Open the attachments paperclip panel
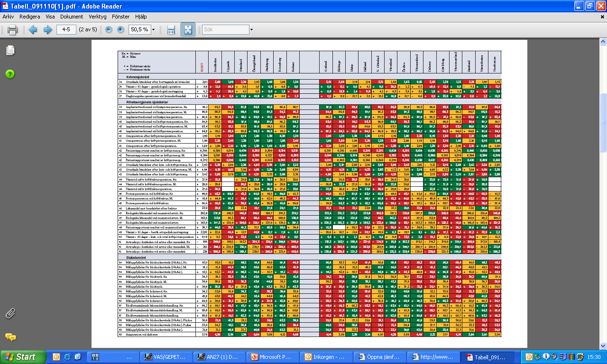This screenshot has height=364, width=607. click(x=10, y=313)
